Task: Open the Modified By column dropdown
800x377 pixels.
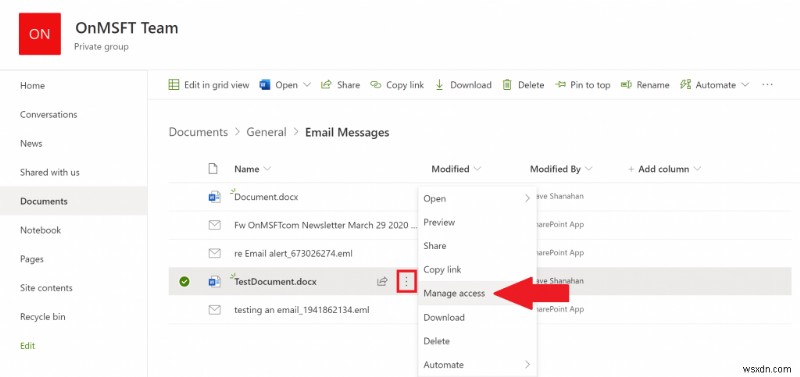Action: click(x=588, y=169)
